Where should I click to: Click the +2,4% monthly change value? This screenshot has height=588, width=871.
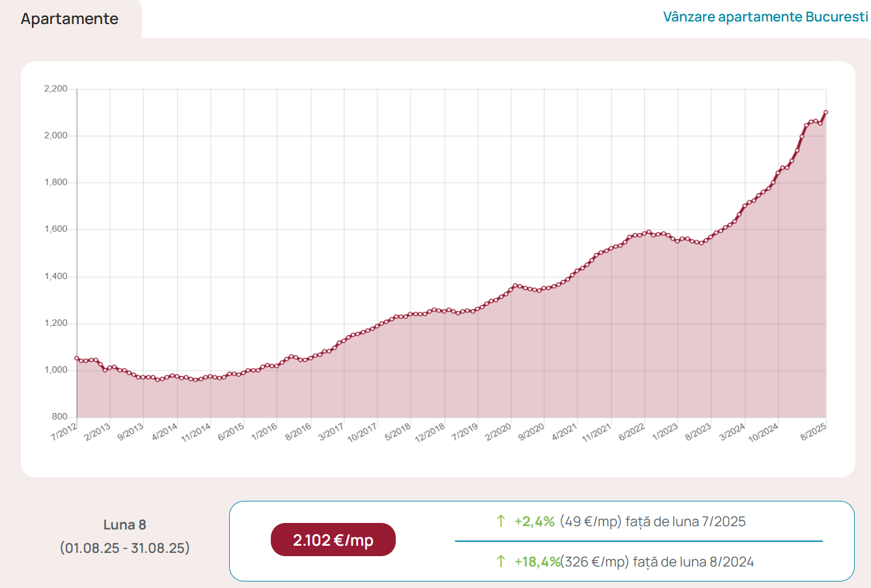[534, 522]
